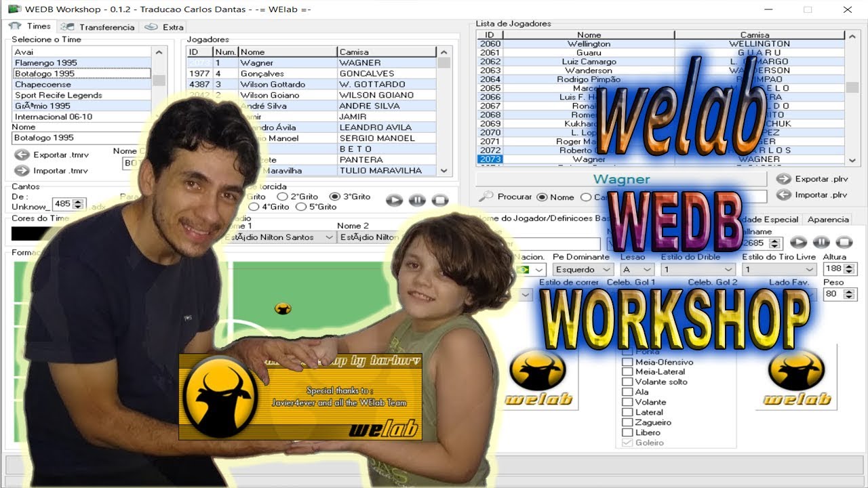This screenshot has width=868, height=488.
Task: Open the Nome do Jogador/Definicoes tab
Action: (x=542, y=219)
